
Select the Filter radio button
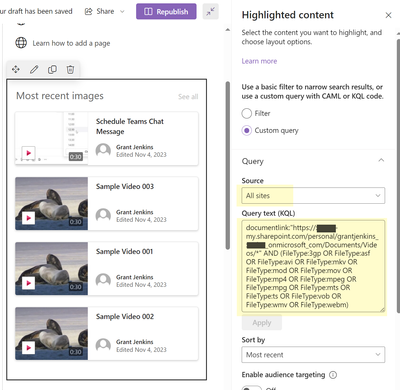click(247, 113)
